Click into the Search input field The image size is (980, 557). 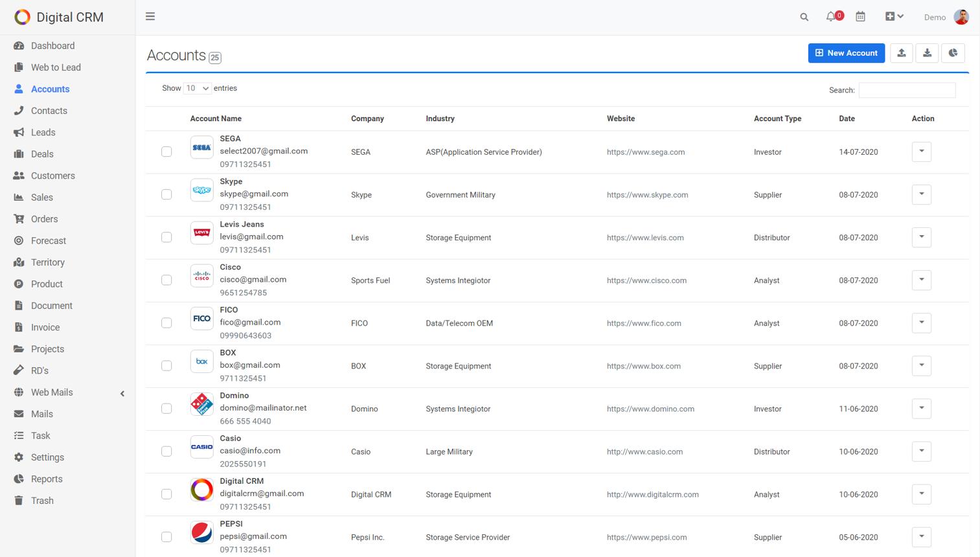907,90
